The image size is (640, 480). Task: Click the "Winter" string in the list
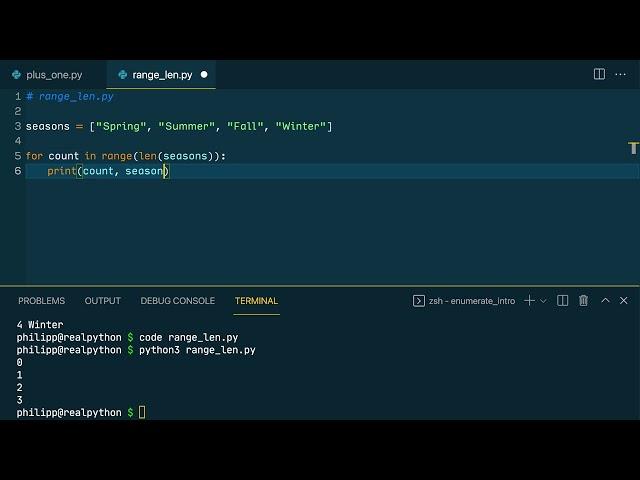coord(301,126)
